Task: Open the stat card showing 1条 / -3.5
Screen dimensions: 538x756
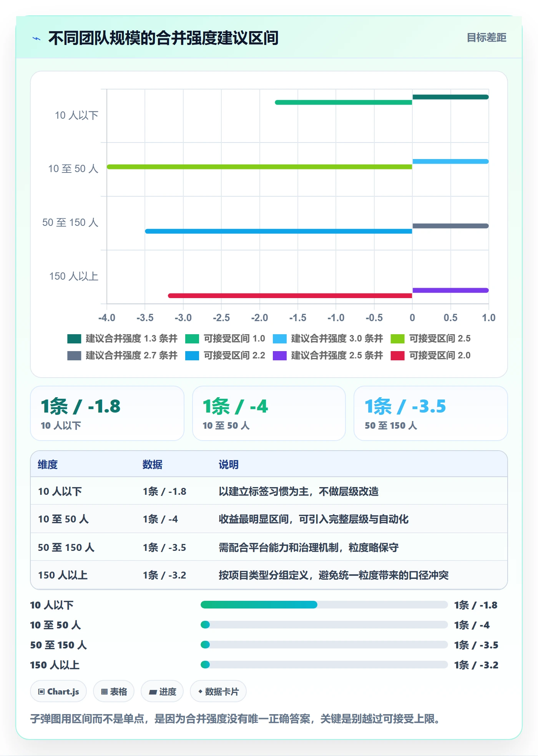Action: 431,413
